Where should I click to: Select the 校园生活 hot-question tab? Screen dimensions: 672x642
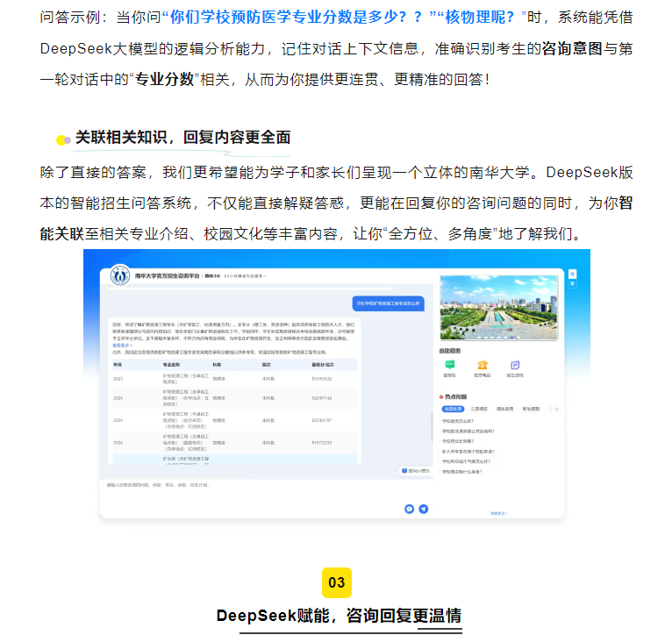click(453, 409)
